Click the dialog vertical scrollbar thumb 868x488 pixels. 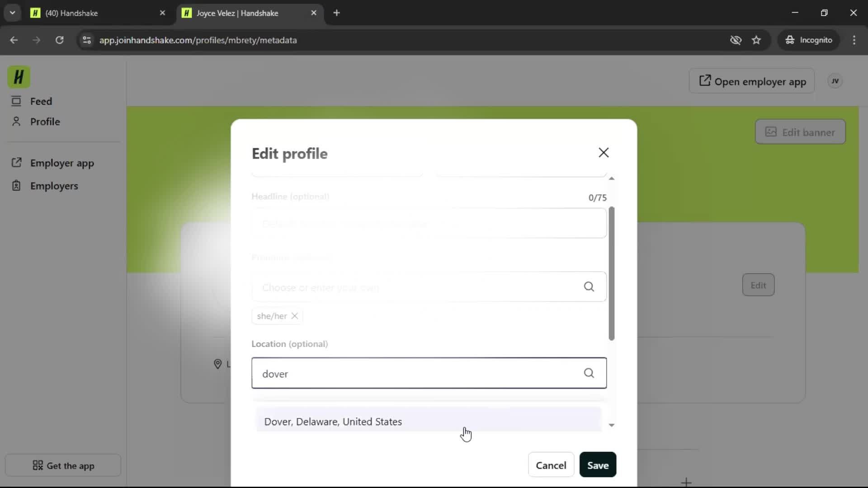tap(611, 273)
